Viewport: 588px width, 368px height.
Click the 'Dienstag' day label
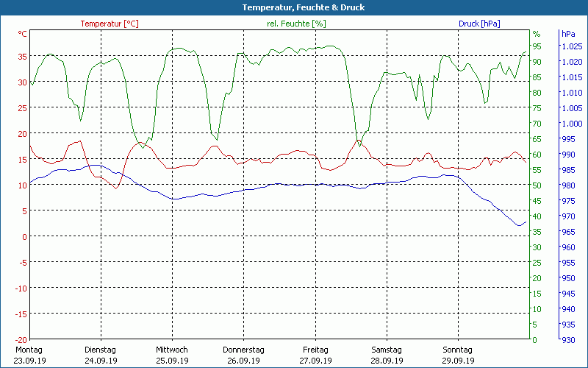coord(100,350)
